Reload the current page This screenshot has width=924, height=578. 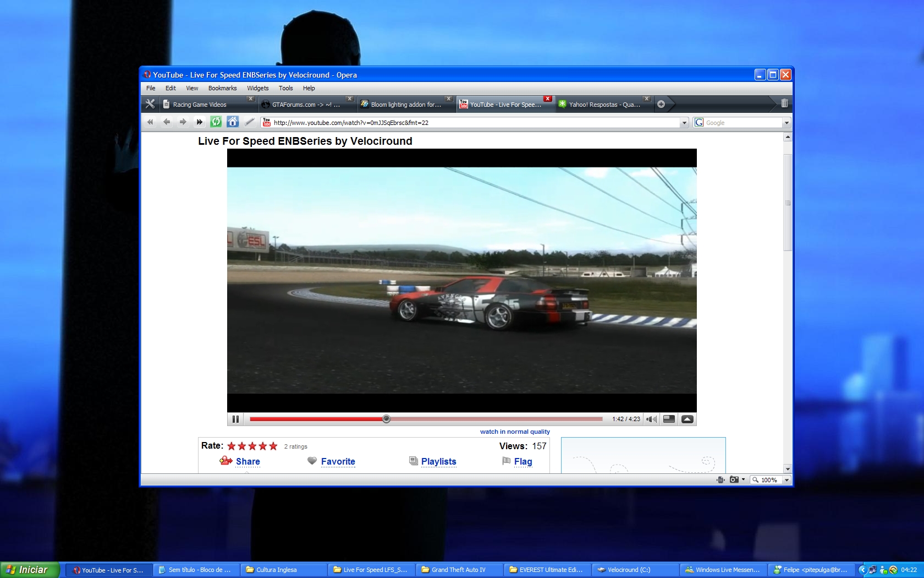[216, 122]
